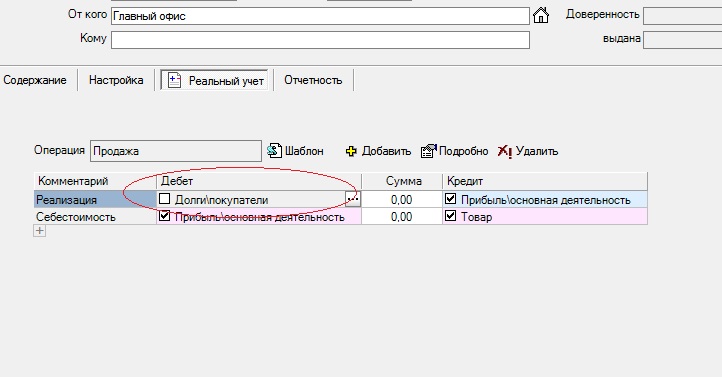Open the Шаблон template button
722x377 pixels.
(295, 151)
